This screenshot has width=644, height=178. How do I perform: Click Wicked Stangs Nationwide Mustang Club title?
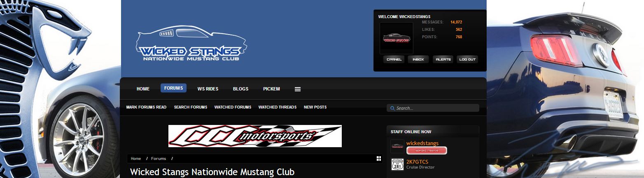pyautogui.click(x=212, y=172)
